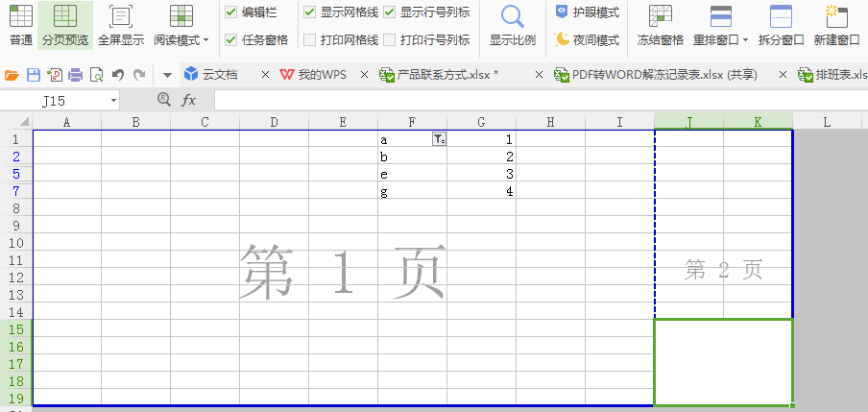This screenshot has width=868, height=412.
Task: Close the 产品联系方式.xlsx tab
Action: (x=539, y=75)
